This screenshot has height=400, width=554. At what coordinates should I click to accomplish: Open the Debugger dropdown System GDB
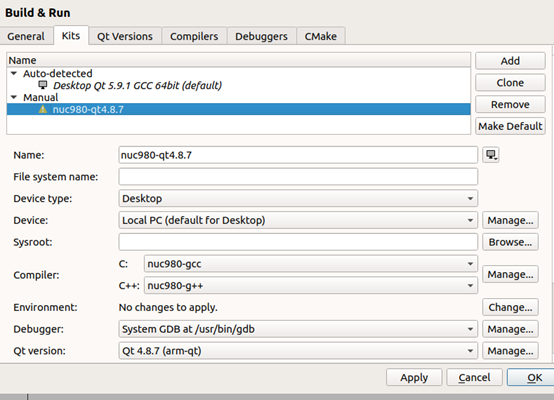coord(298,329)
